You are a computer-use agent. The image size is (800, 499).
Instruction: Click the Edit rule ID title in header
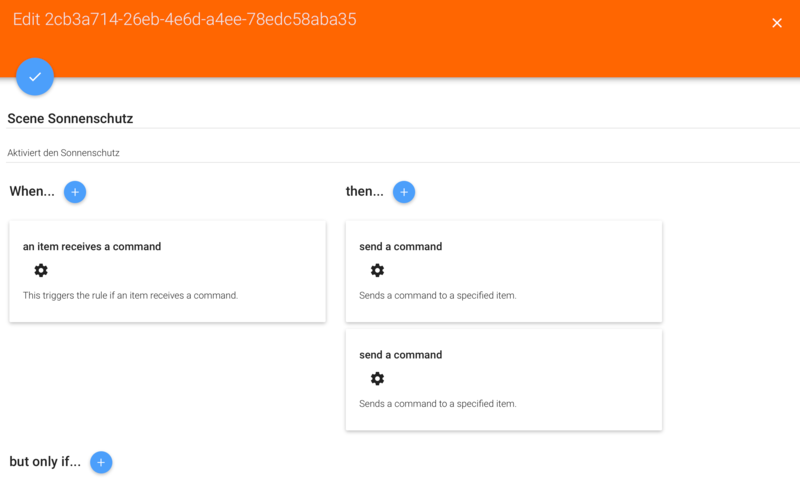pyautogui.click(x=185, y=19)
